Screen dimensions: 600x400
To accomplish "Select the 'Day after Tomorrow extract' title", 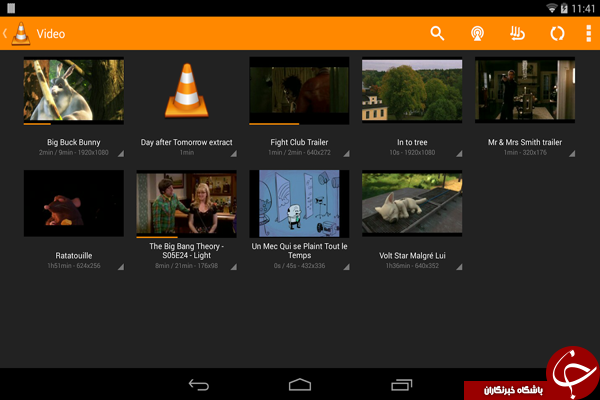I will coord(186,142).
